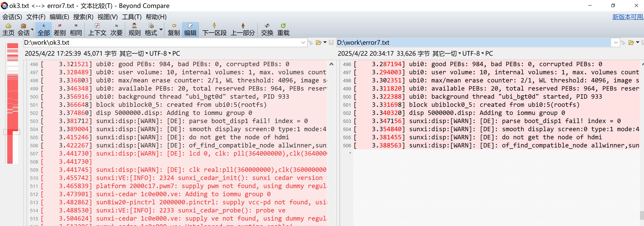Click the 主页 home toolbar icon
The width and height of the screenshot is (644, 226).
tap(8, 30)
